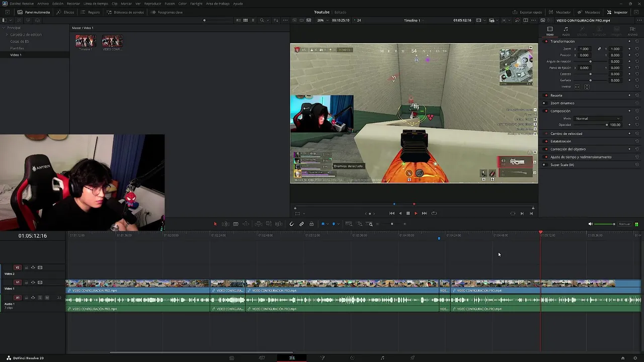Open project manager home icon
The width and height of the screenshot is (644, 362).
tap(623, 358)
